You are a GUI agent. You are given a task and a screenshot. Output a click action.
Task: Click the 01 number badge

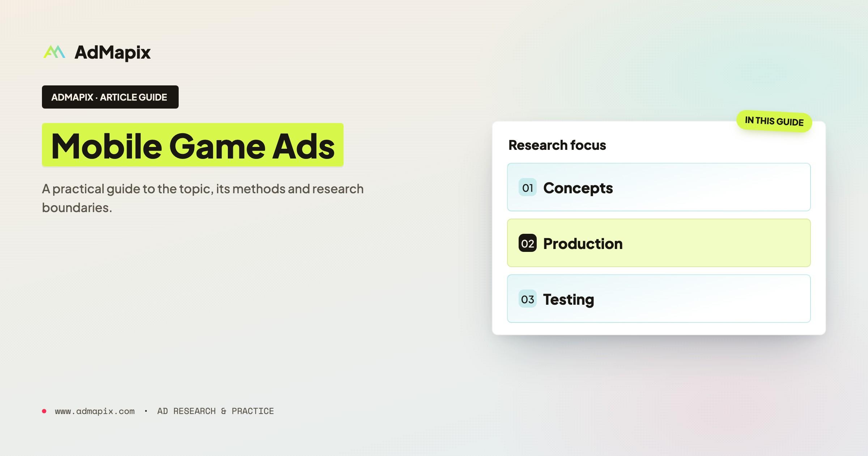[x=528, y=187]
